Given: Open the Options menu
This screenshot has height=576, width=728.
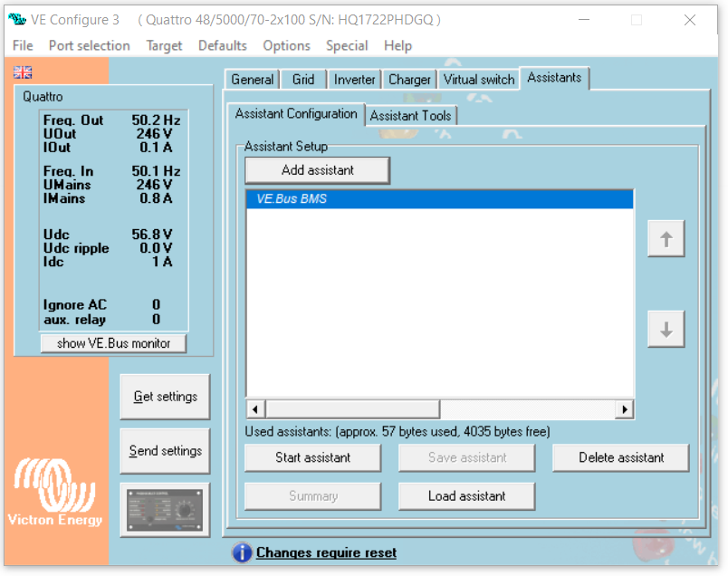Looking at the screenshot, I should pos(286,45).
